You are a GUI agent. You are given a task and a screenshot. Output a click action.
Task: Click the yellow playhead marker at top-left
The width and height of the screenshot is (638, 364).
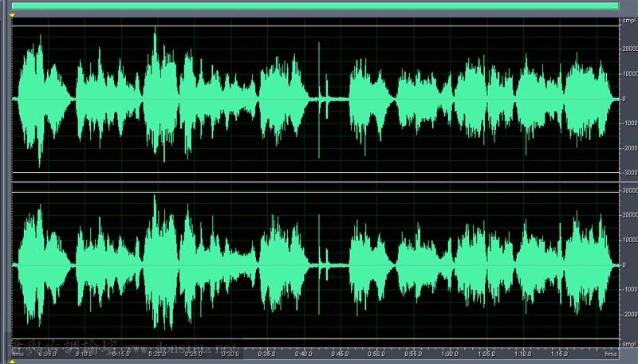pos(13,15)
